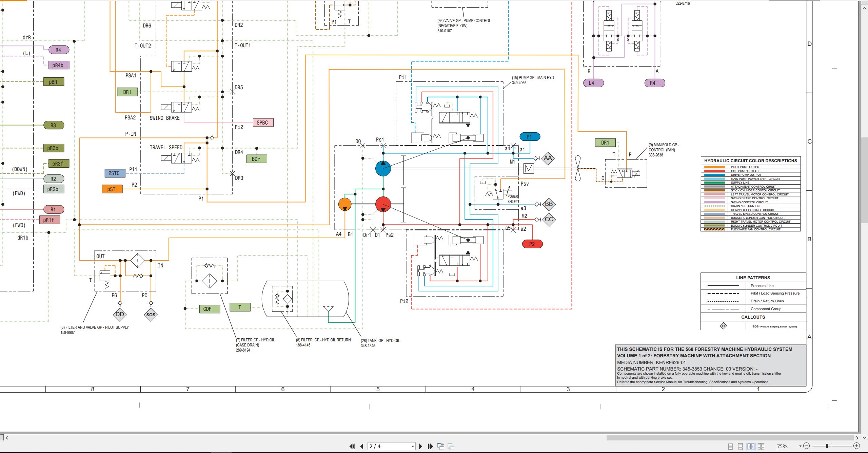The height and width of the screenshot is (453, 868).
Task: Click the SOS sampling tap diamond
Action: point(151,315)
